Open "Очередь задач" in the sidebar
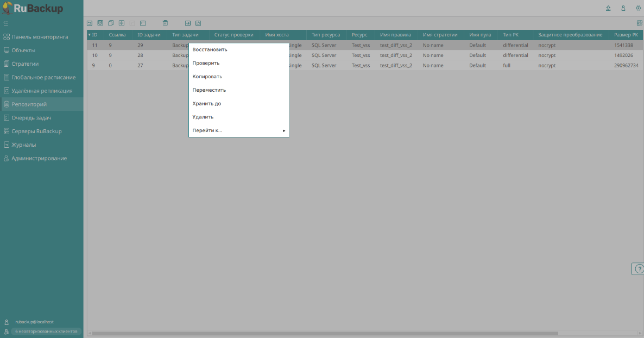The image size is (644, 338). tap(31, 117)
